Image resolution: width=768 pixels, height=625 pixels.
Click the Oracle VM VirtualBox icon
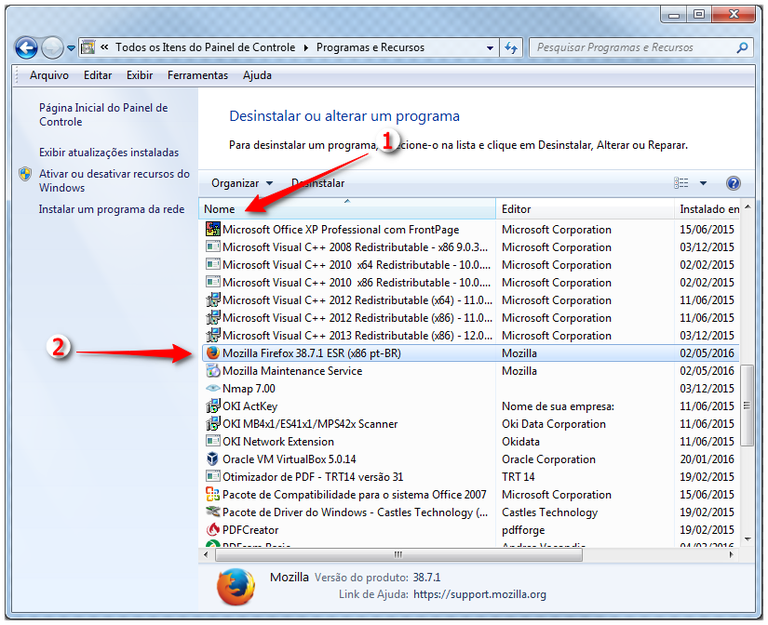pos(212,459)
